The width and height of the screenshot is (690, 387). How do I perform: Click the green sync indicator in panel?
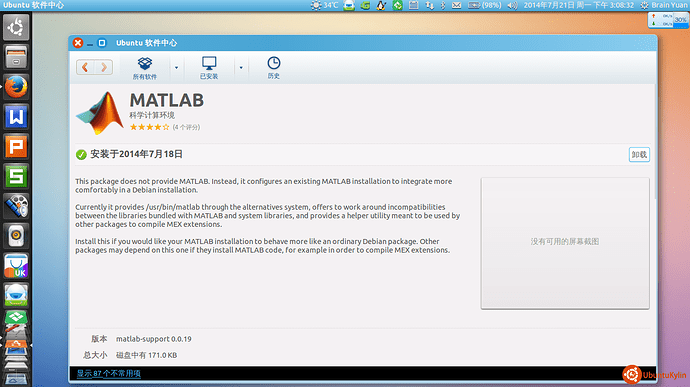pos(397,5)
